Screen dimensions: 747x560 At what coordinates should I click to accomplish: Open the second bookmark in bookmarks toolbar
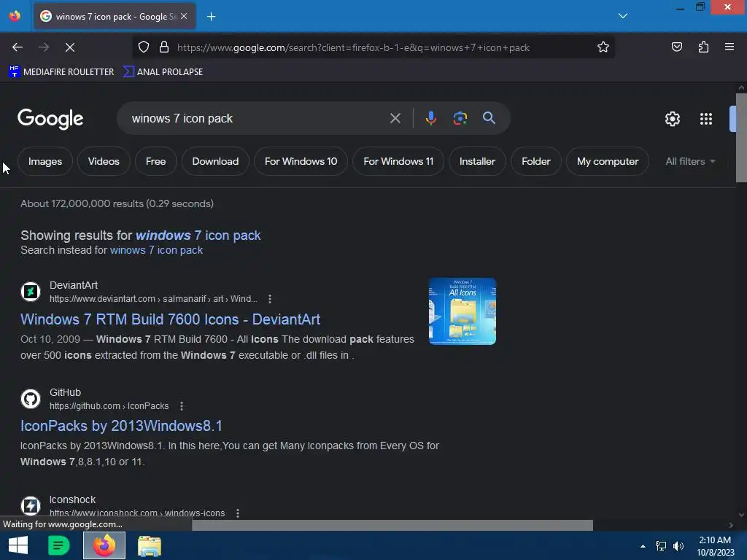tap(163, 72)
